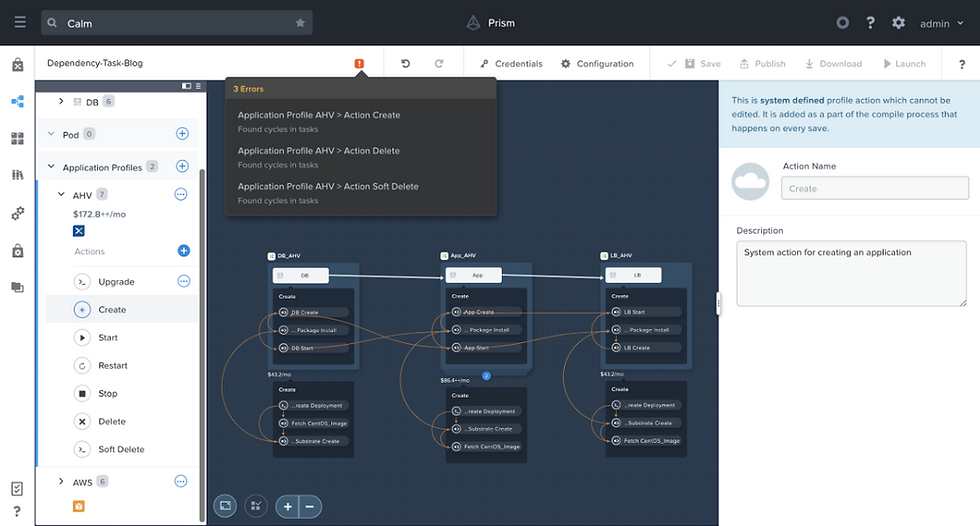Open the task checklist icon in sidebar
This screenshot has height=526, width=980.
[x=17, y=489]
